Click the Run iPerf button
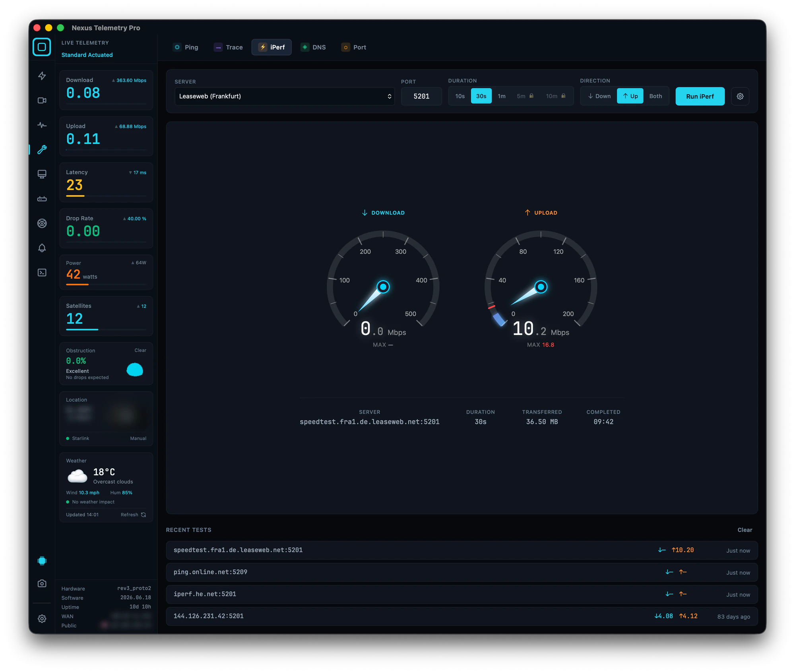The image size is (795, 672). pos(700,96)
